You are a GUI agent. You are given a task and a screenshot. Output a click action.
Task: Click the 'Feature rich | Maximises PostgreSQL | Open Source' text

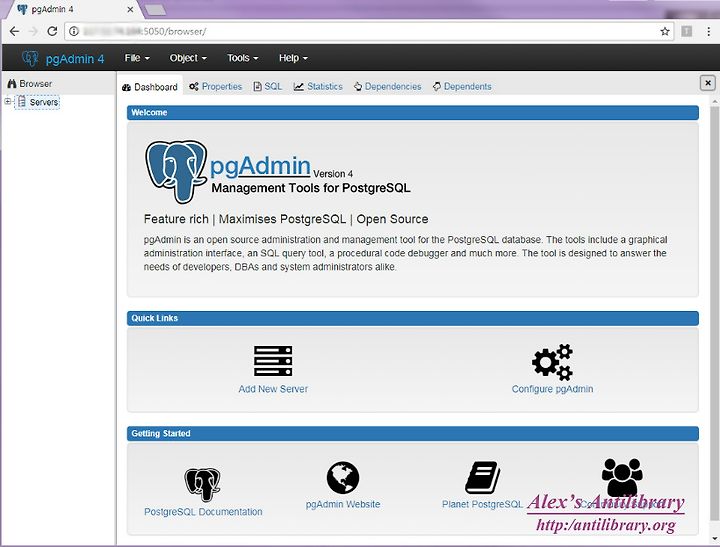[286, 219]
